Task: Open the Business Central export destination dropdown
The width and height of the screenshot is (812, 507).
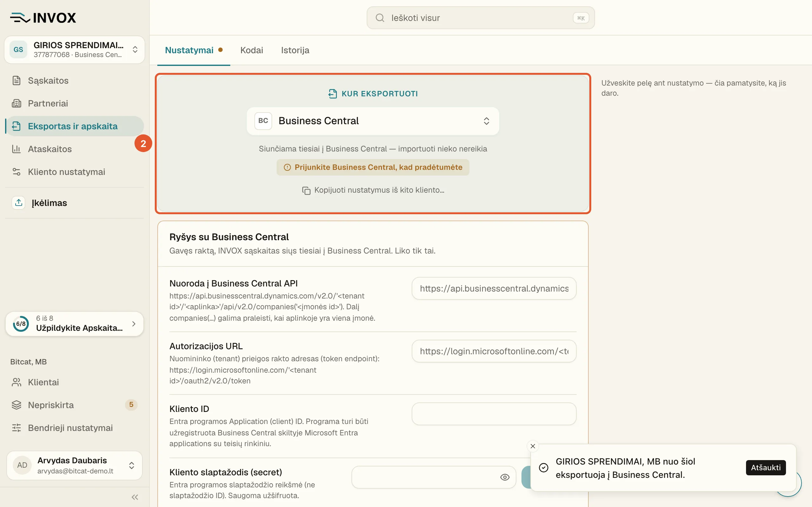Action: point(373,121)
